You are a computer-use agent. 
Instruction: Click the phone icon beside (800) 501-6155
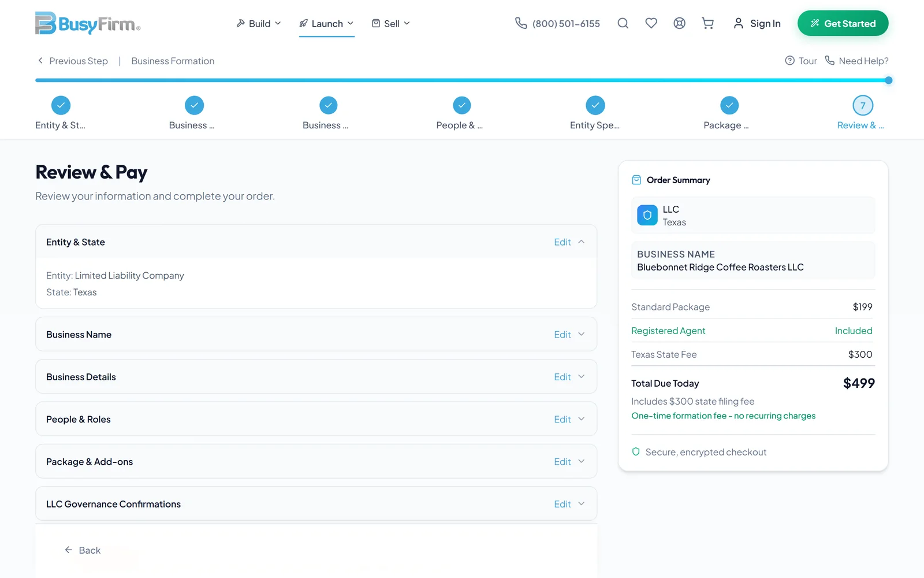pyautogui.click(x=521, y=23)
